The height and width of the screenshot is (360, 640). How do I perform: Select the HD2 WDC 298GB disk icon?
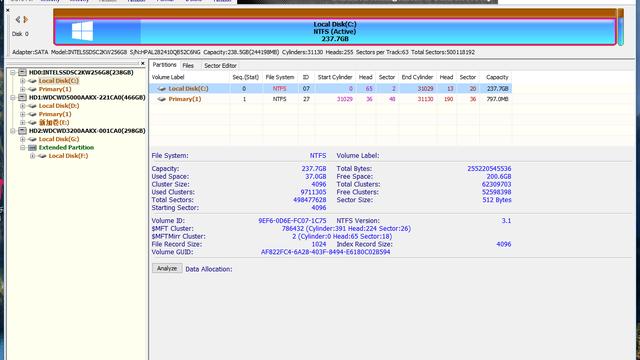click(x=22, y=131)
